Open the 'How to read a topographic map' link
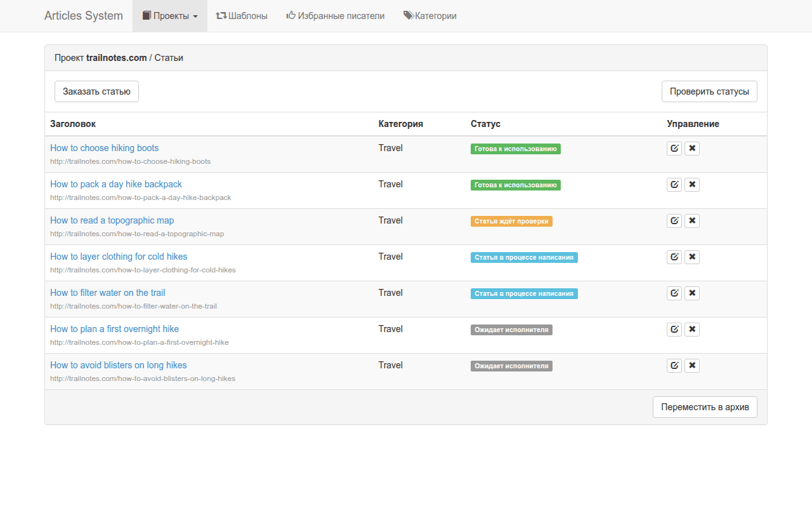This screenshot has height=508, width=812. coord(112,220)
